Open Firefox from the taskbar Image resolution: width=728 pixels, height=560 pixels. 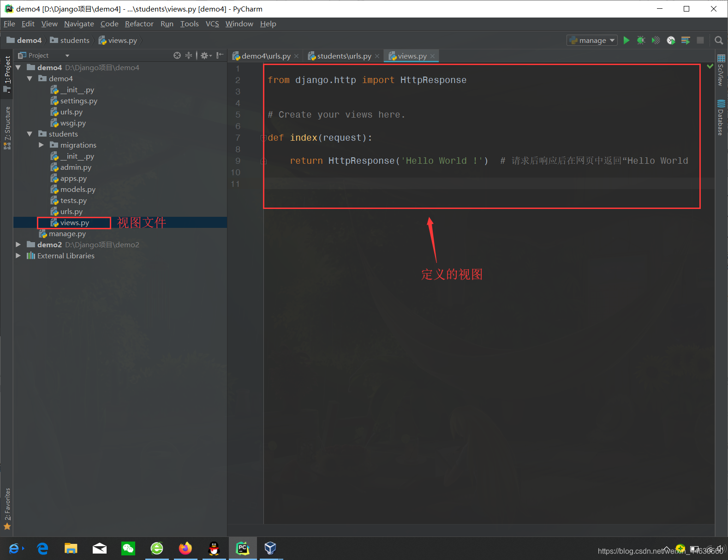[185, 548]
